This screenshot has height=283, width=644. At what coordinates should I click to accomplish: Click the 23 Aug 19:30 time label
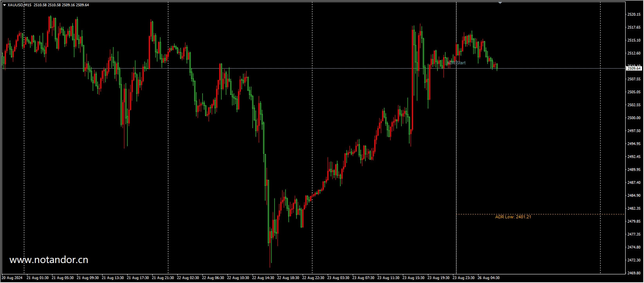click(x=438, y=278)
